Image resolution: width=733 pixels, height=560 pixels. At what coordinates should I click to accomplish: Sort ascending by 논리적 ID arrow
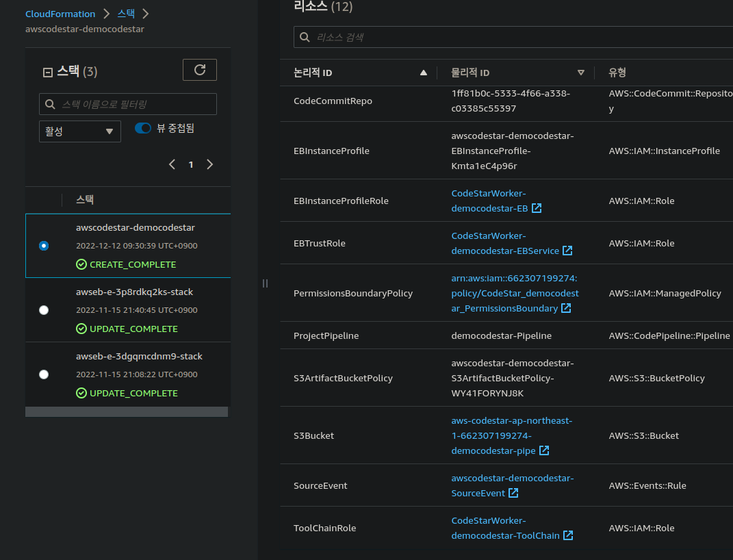click(x=424, y=73)
